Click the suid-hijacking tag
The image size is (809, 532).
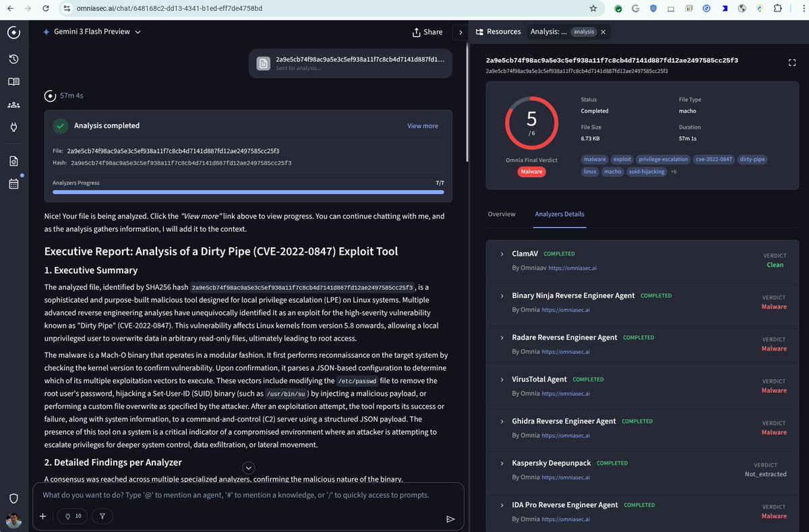(x=646, y=171)
